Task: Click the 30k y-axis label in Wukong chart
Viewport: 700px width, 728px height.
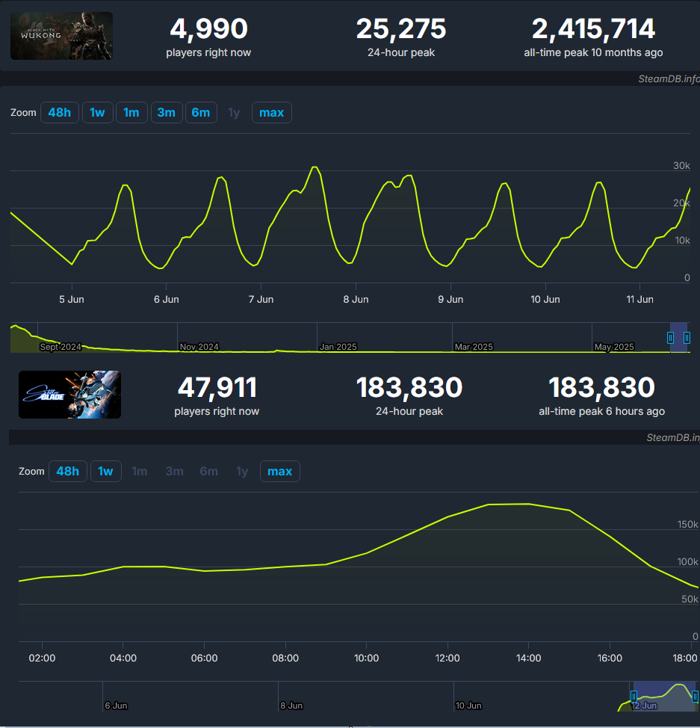Action: (x=681, y=166)
